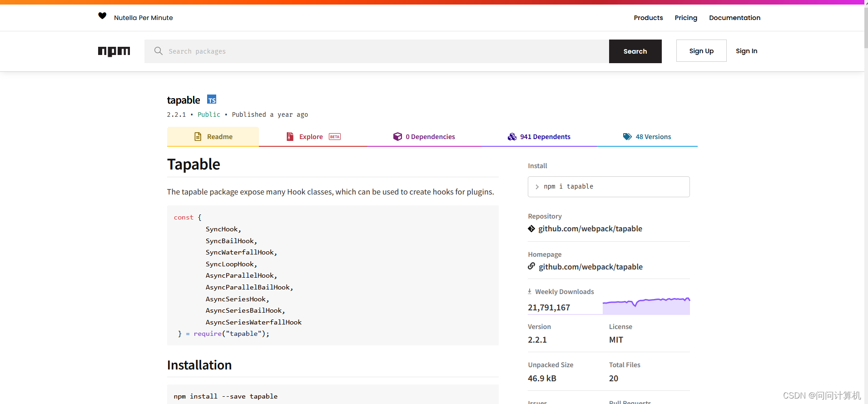Copy the npm i tapable install command
868x404 pixels.
coord(609,187)
